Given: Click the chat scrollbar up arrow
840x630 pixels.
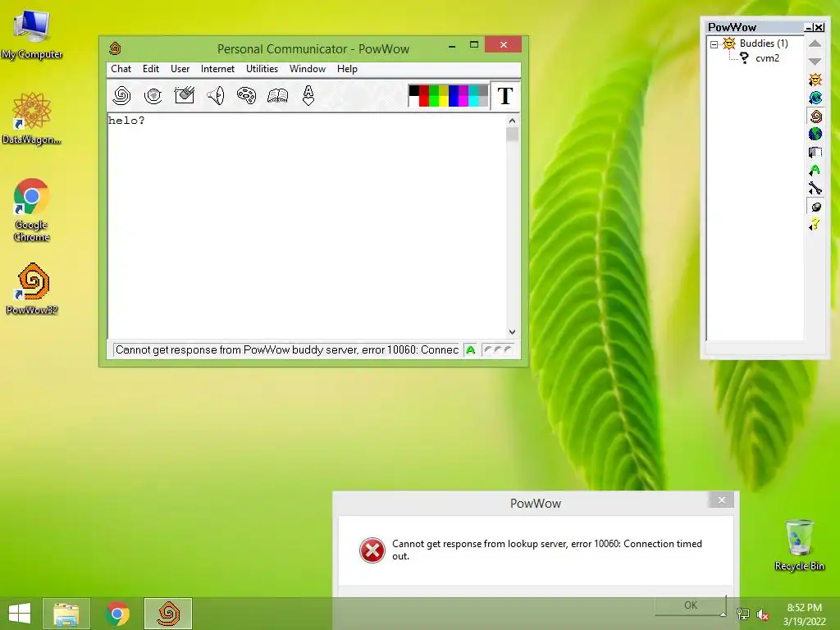Looking at the screenshot, I should click(x=512, y=121).
